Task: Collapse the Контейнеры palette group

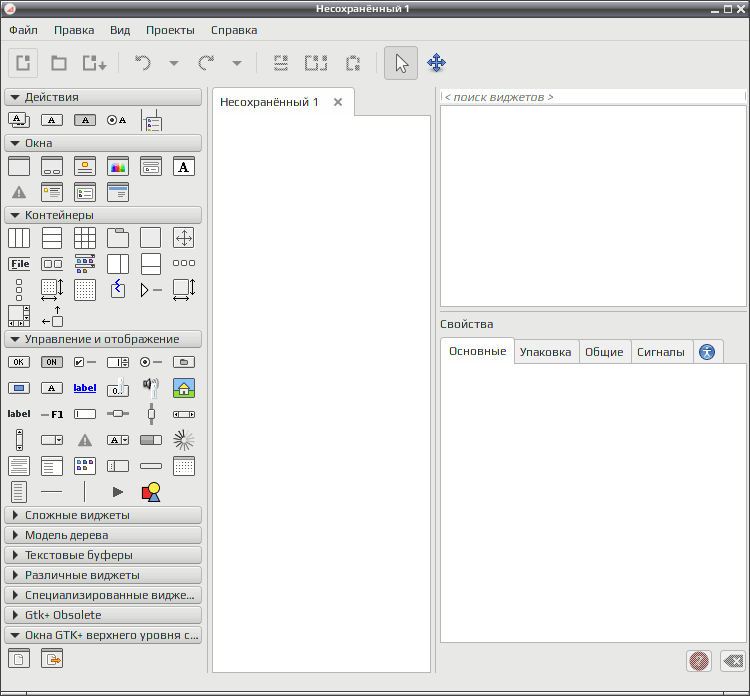Action: click(x=103, y=215)
